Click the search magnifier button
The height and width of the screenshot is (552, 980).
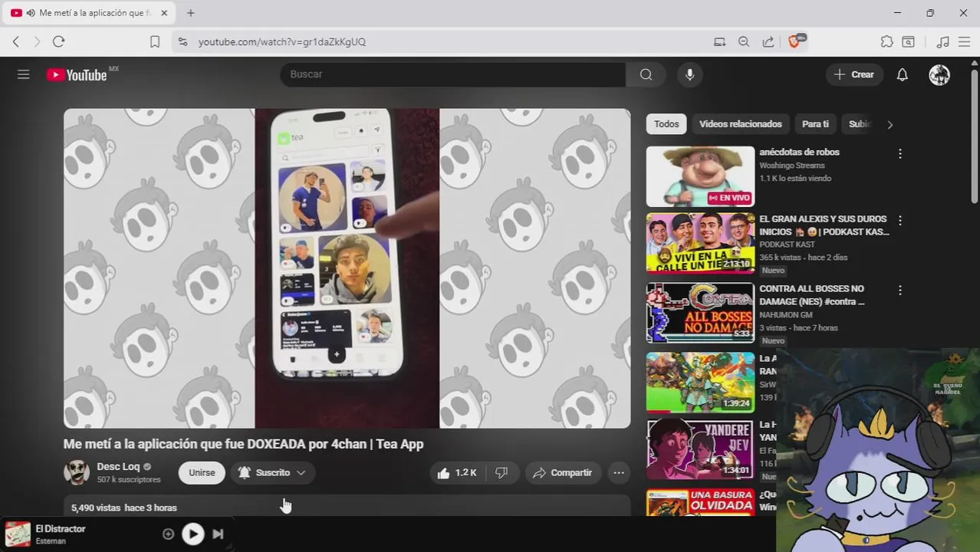pyautogui.click(x=646, y=74)
